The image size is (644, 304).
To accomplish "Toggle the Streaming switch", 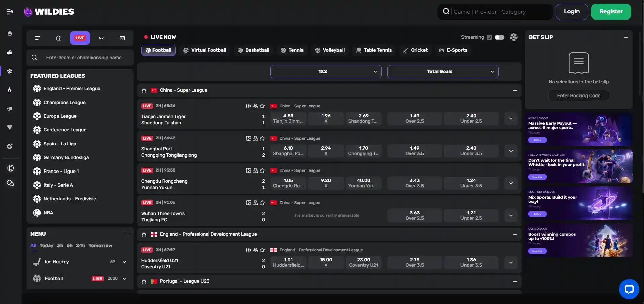I will point(499,37).
